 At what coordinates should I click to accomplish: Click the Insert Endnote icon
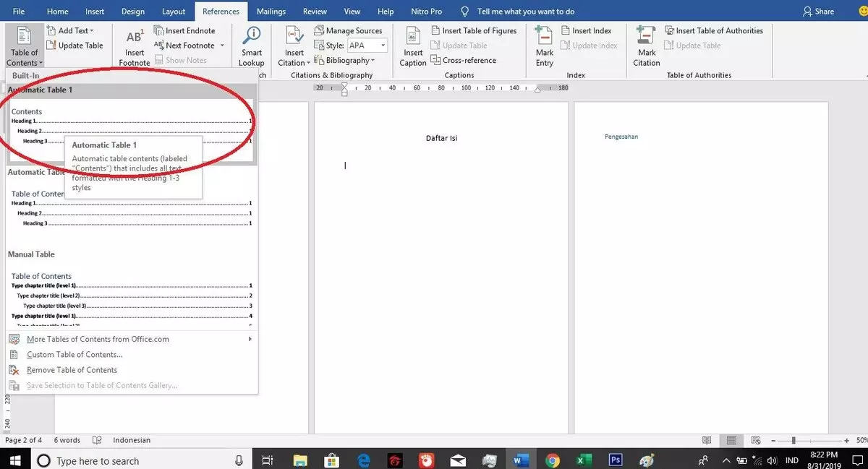[x=159, y=30]
